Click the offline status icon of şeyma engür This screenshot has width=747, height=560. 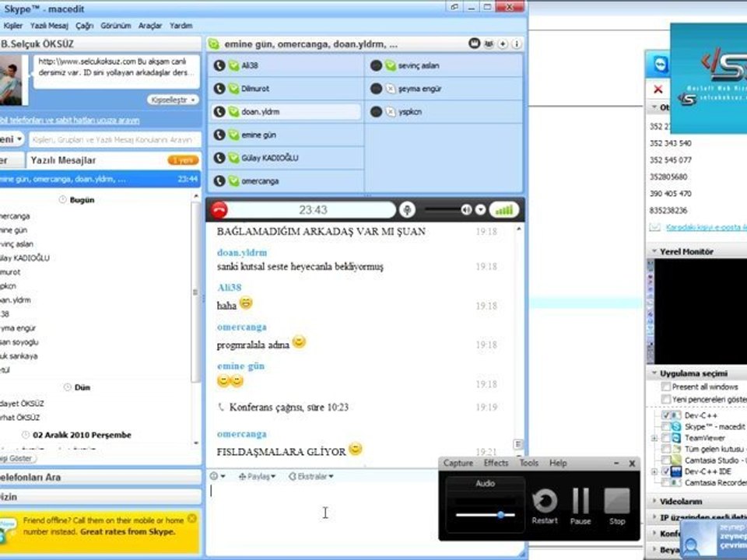(391, 89)
